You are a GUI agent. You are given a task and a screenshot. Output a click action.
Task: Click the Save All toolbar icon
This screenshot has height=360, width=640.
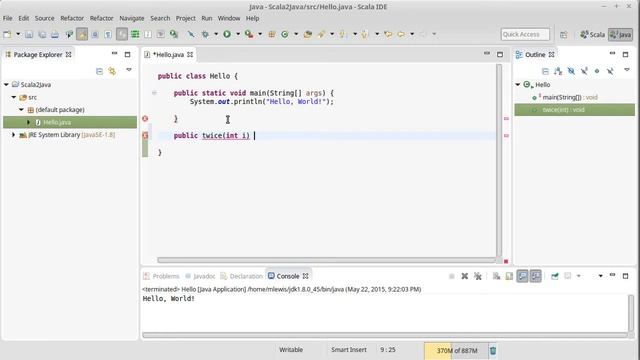click(x=42, y=34)
